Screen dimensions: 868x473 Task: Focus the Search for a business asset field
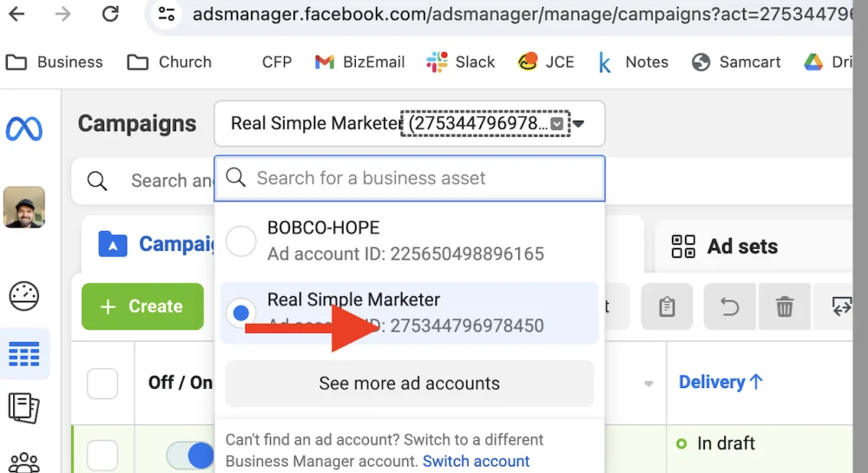(410, 178)
